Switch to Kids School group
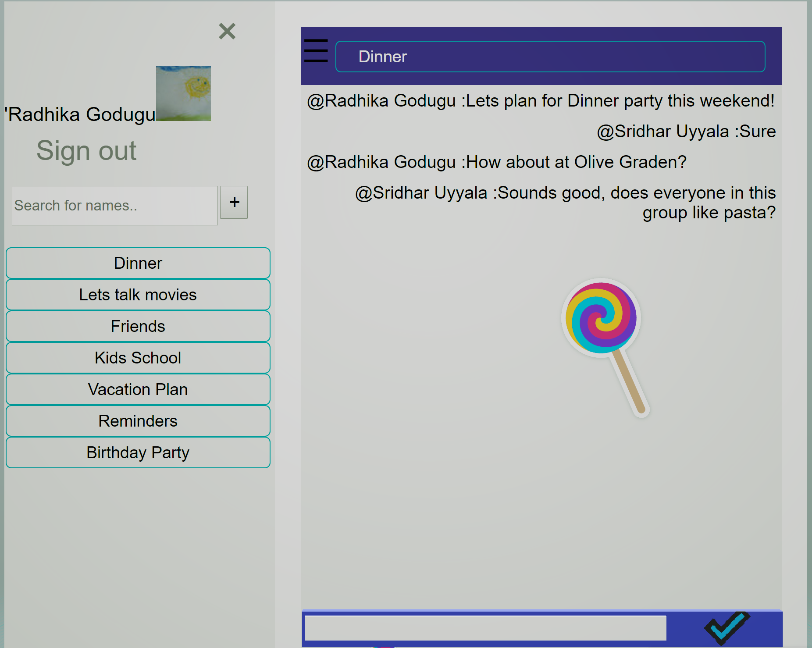812x648 pixels. [138, 358]
